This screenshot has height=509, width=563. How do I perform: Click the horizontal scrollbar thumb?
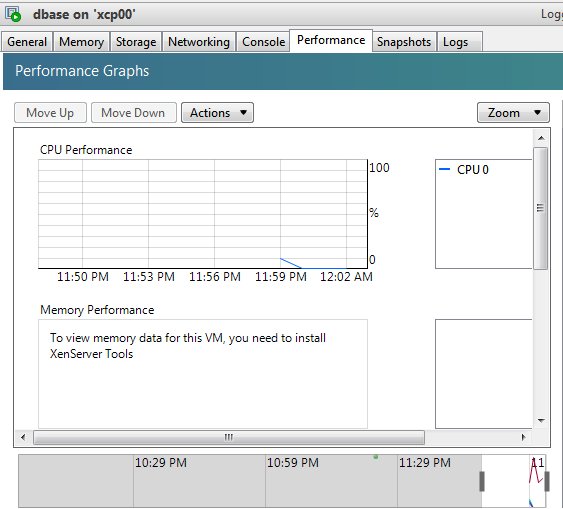point(229,437)
